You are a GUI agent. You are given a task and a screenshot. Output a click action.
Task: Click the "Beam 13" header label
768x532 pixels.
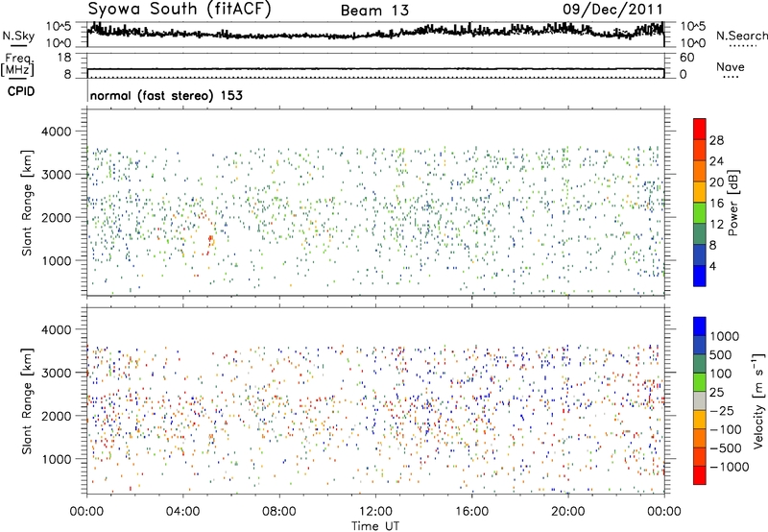374,11
